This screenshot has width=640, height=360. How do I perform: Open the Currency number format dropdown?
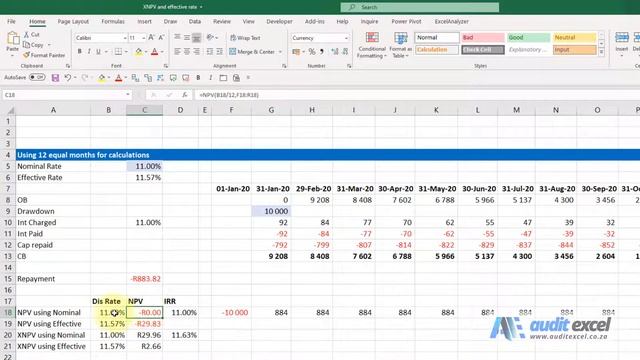click(346, 38)
